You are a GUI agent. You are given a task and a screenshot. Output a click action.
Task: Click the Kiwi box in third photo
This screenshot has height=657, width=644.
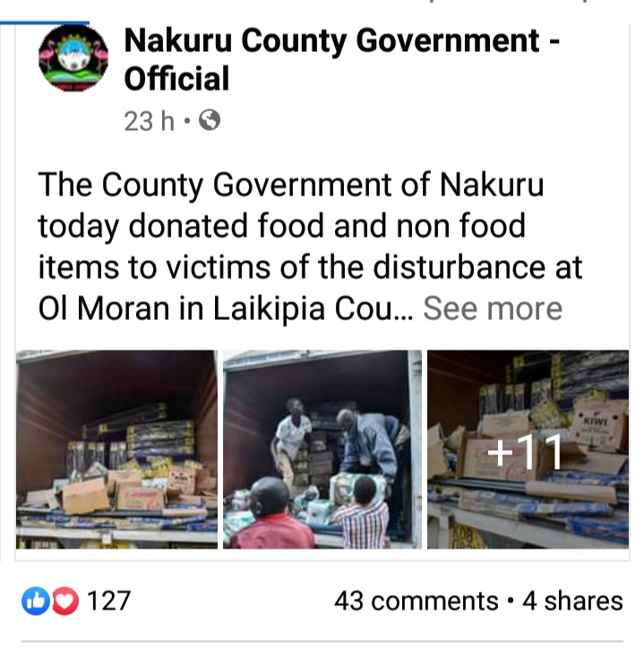[599, 425]
